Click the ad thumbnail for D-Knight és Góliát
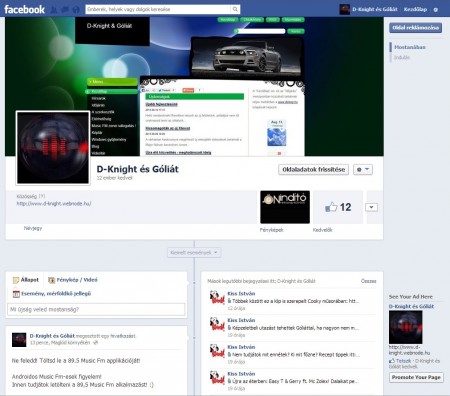450x396 pixels. click(x=406, y=327)
